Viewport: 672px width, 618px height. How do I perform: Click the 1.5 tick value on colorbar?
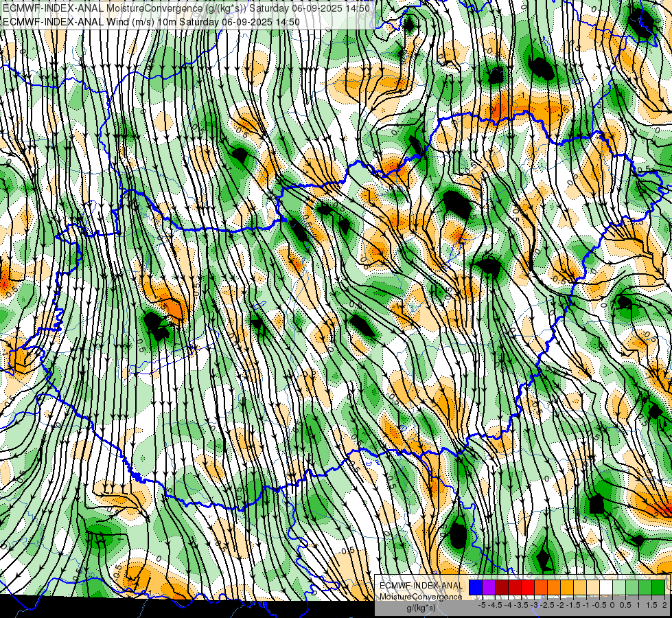point(651,605)
